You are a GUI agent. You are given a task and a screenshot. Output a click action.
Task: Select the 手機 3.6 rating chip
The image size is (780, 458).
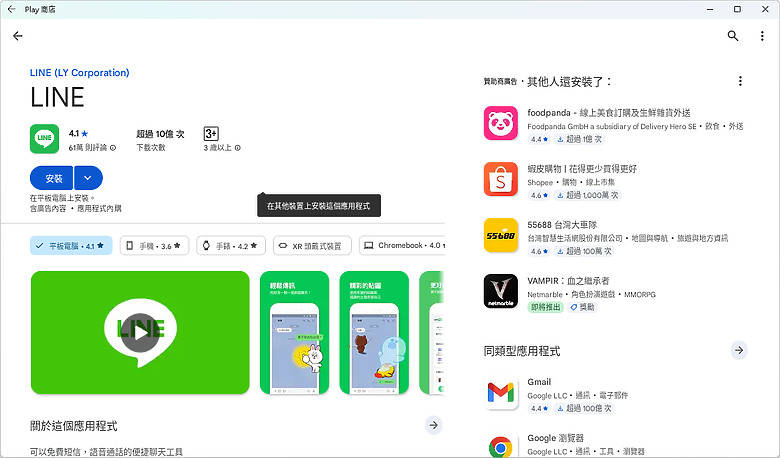tap(154, 246)
